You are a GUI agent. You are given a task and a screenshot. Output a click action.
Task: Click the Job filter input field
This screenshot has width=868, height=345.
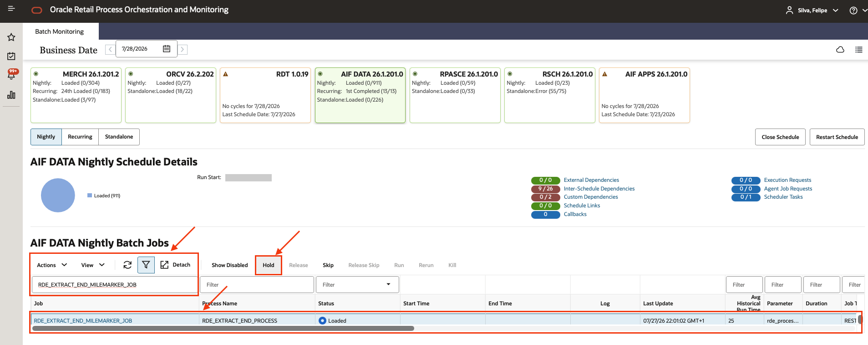point(114,285)
